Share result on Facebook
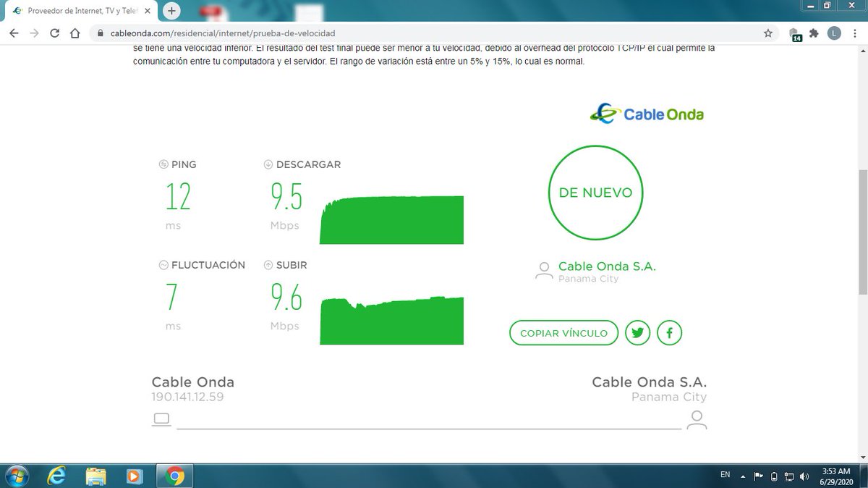The height and width of the screenshot is (488, 868). [670, 333]
